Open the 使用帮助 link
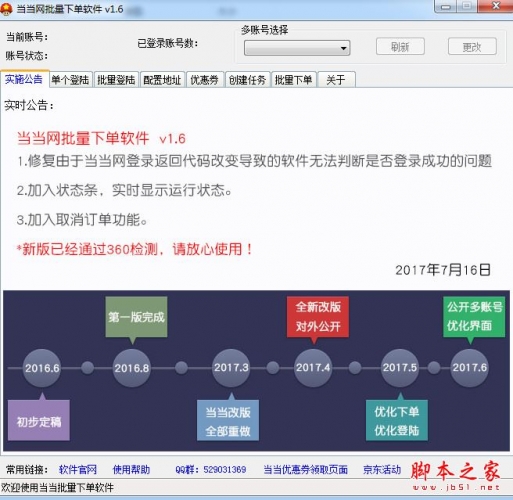This screenshot has height=500, width=513. (131, 470)
